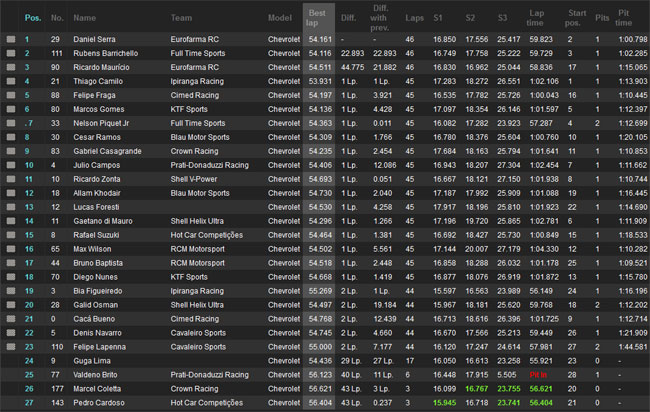The image size is (650, 412).
Task: Click team Prati-Donaduzzi Racing in Julio Campos row
Action: coord(209,165)
